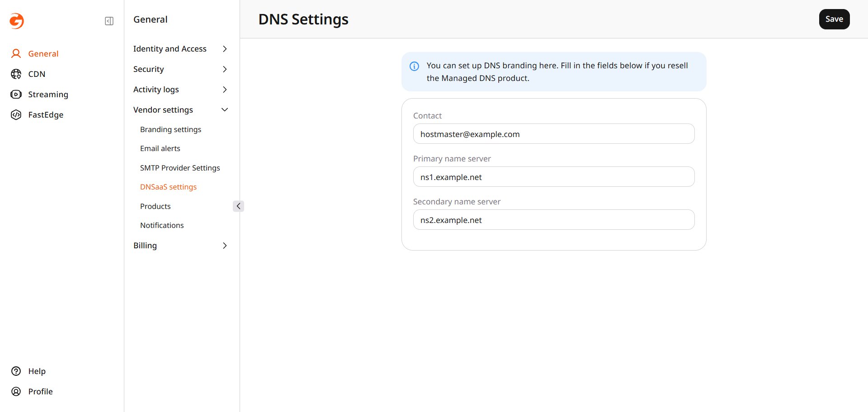The image size is (868, 412).
Task: Open SMTP Provider Settings item
Action: (x=180, y=168)
